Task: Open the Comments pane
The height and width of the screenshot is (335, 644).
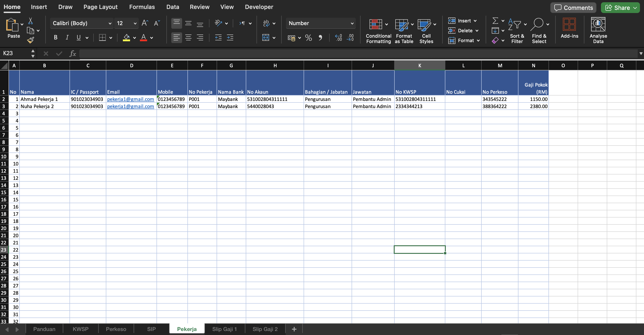Action: point(573,8)
